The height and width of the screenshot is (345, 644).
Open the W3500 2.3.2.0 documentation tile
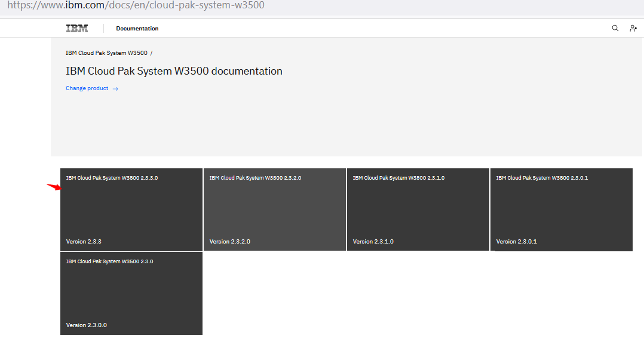(275, 210)
